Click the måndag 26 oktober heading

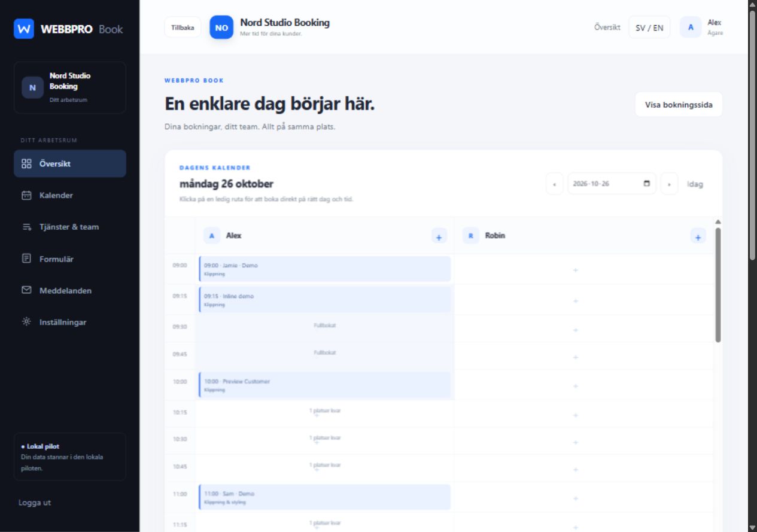[x=226, y=184]
